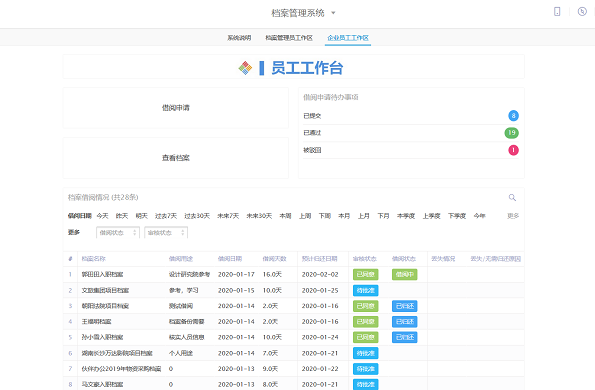
Task: Open the 已提交 pending items row
Action: [x=411, y=116]
